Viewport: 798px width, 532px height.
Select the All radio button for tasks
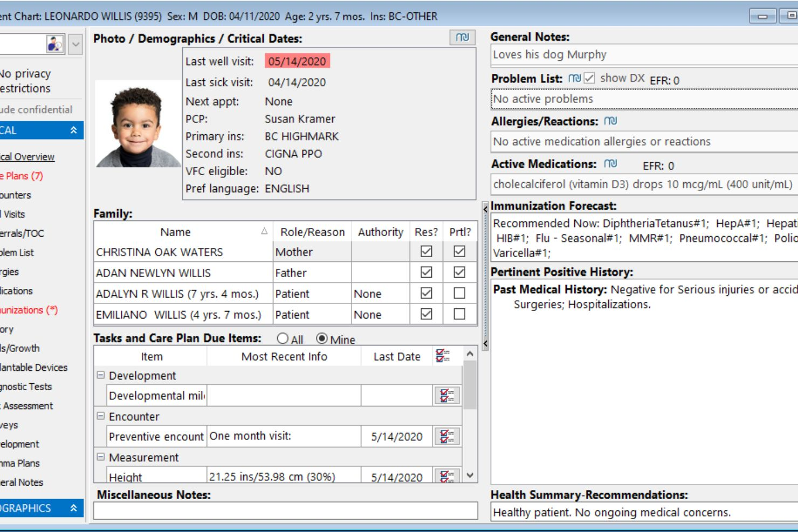(x=283, y=338)
